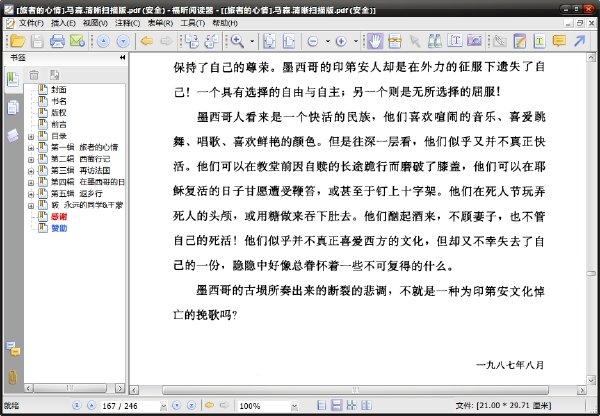Open the Comments panel icon in sidebar
600x416 pixels.
13,349
